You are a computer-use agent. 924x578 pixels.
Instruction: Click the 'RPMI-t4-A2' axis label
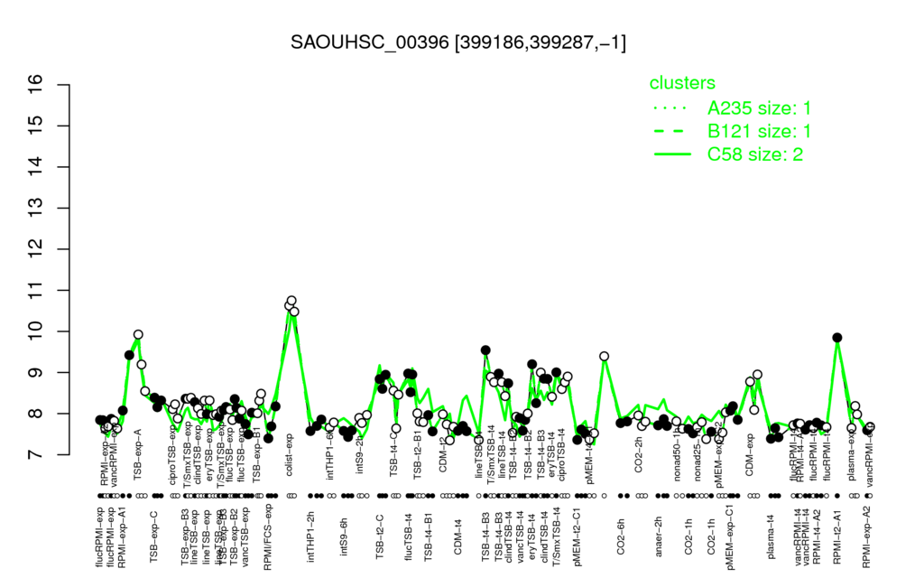tap(817, 537)
